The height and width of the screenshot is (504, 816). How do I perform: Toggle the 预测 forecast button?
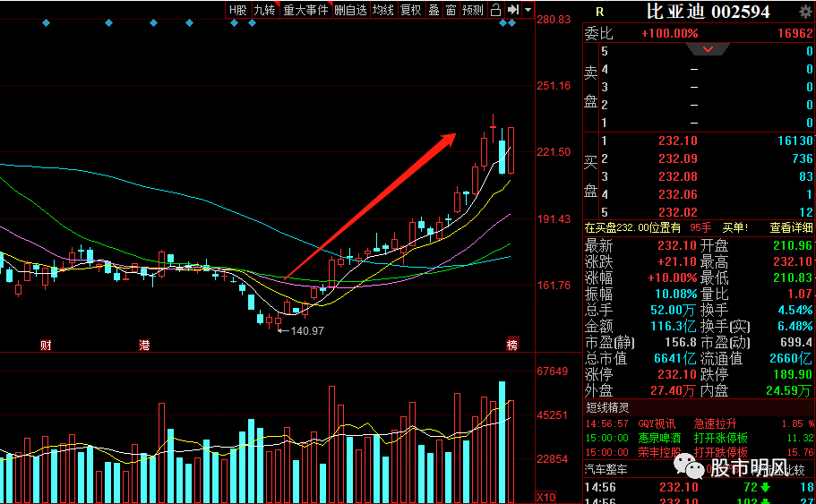coord(473,10)
